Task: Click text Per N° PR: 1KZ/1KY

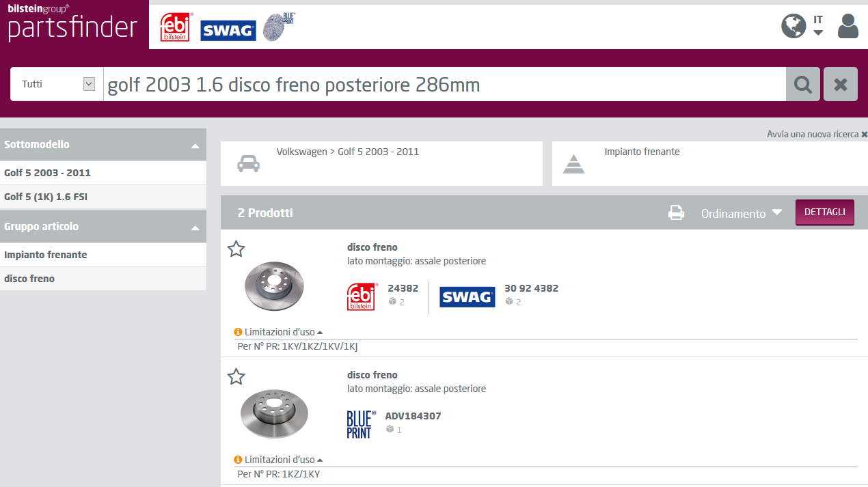Action: pos(278,474)
